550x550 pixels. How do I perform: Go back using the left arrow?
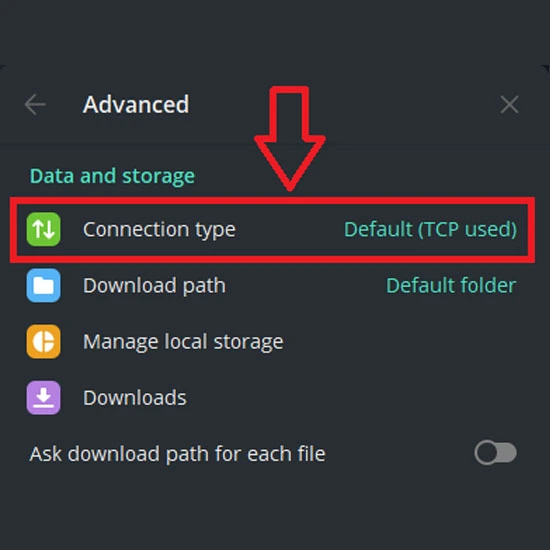click(35, 104)
